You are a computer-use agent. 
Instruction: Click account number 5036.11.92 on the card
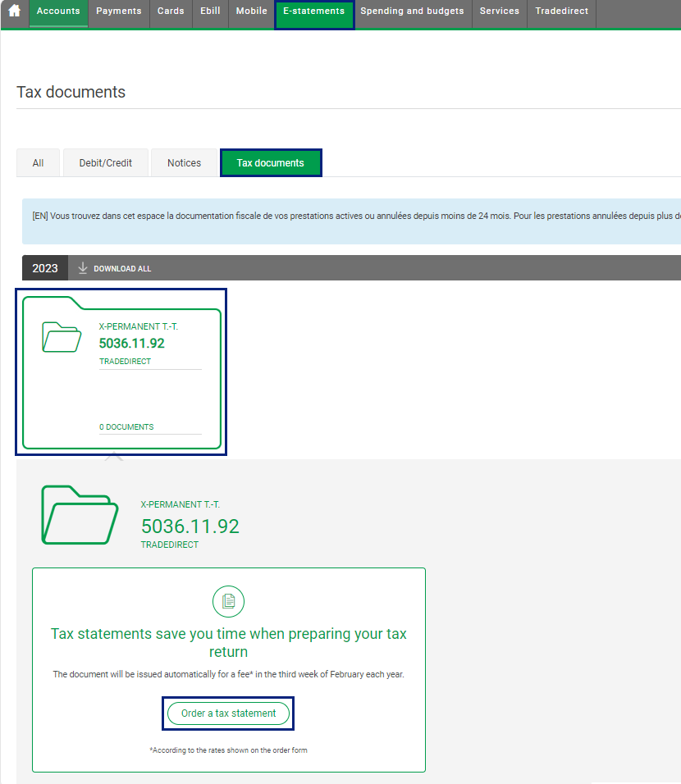(x=131, y=343)
